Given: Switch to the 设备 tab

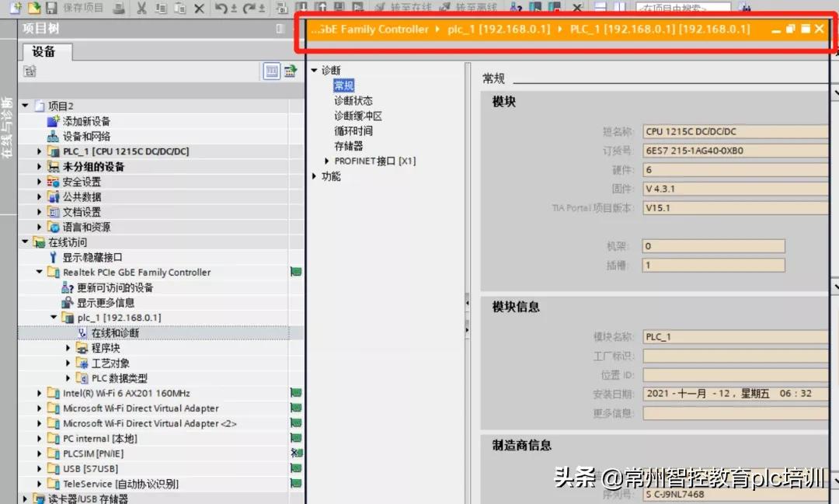Looking at the screenshot, I should pos(44,52).
